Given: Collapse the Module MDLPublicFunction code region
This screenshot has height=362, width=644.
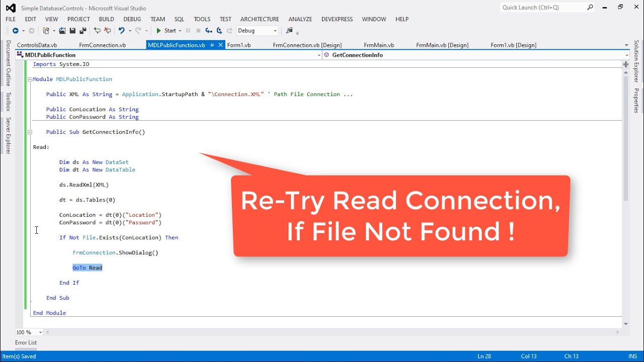Looking at the screenshot, I should (x=30, y=79).
